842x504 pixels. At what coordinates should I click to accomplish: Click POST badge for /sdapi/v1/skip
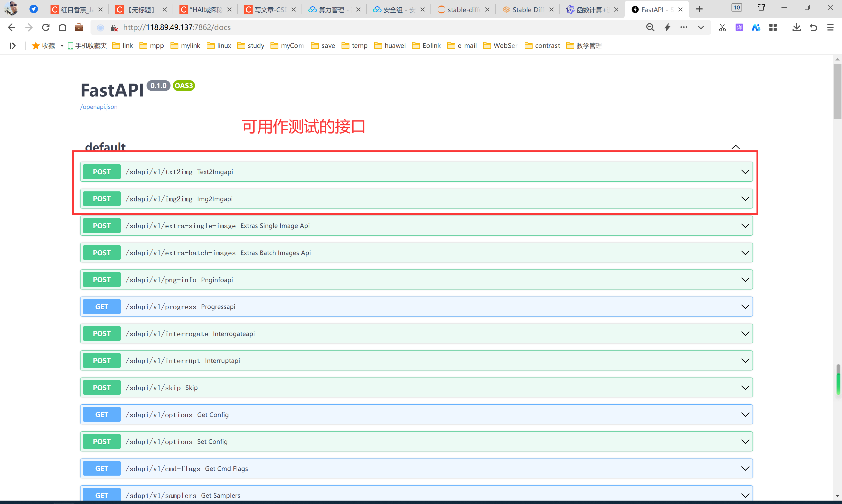[102, 388]
